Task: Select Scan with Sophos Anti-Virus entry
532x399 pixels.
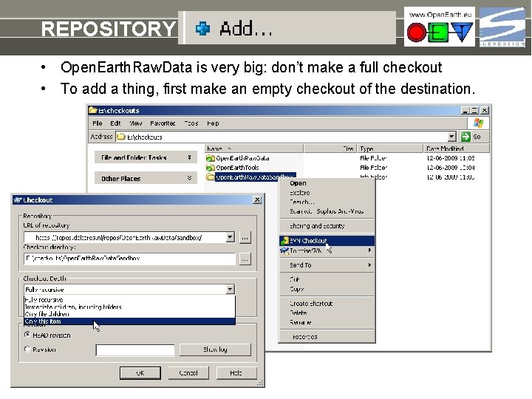Action: [327, 211]
